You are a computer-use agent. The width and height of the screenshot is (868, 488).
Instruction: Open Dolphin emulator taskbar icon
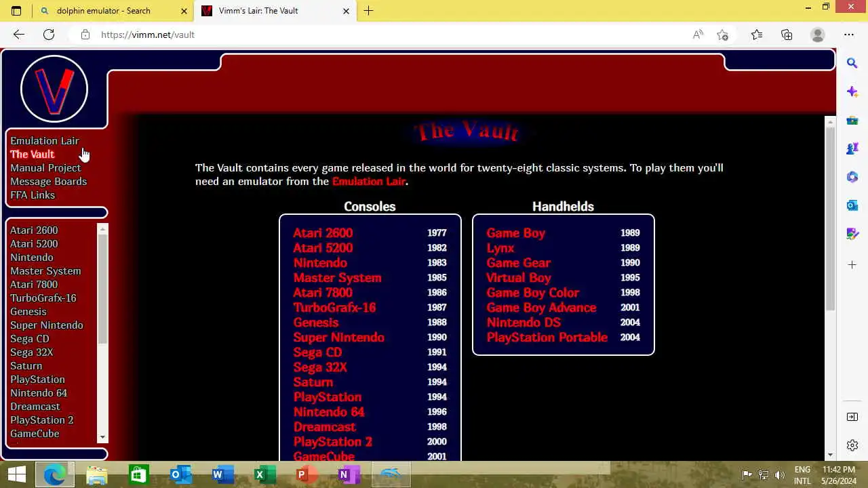[x=391, y=474]
